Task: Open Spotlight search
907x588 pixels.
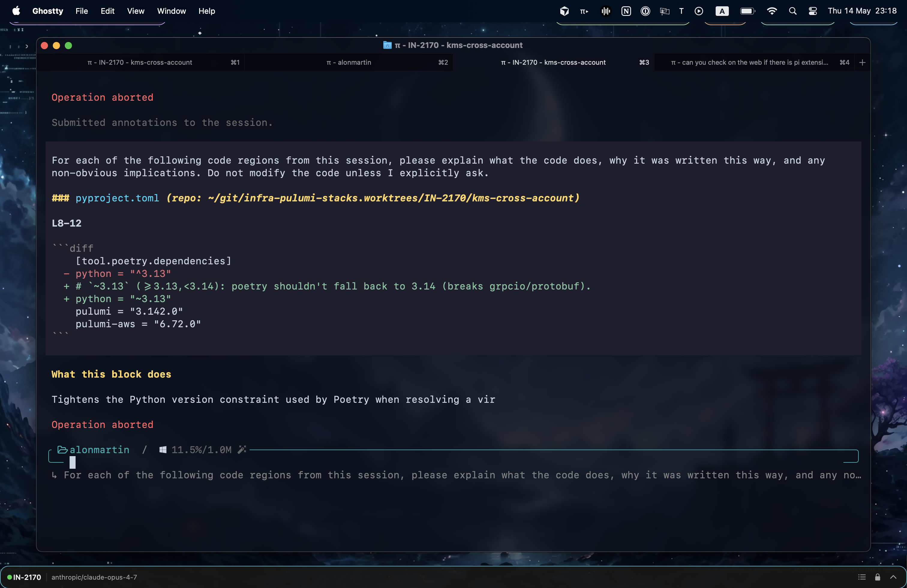Action: 793,11
